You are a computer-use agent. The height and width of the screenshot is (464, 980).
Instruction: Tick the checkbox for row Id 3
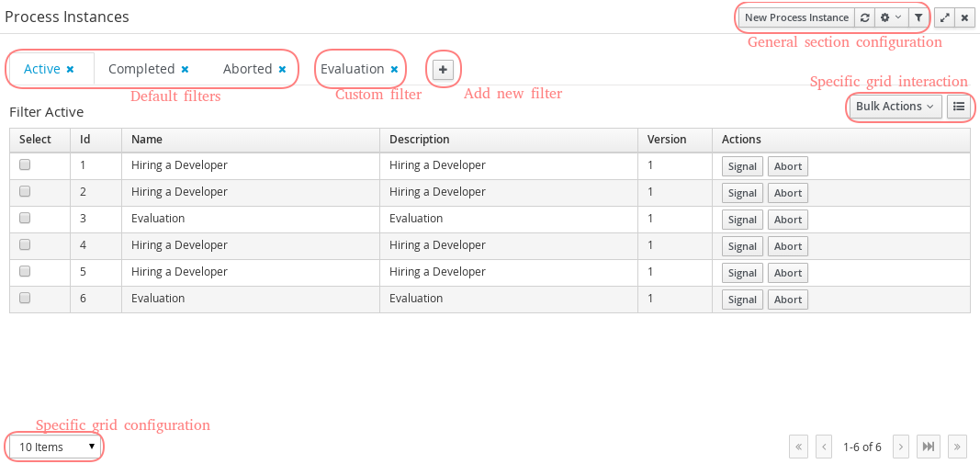25,219
